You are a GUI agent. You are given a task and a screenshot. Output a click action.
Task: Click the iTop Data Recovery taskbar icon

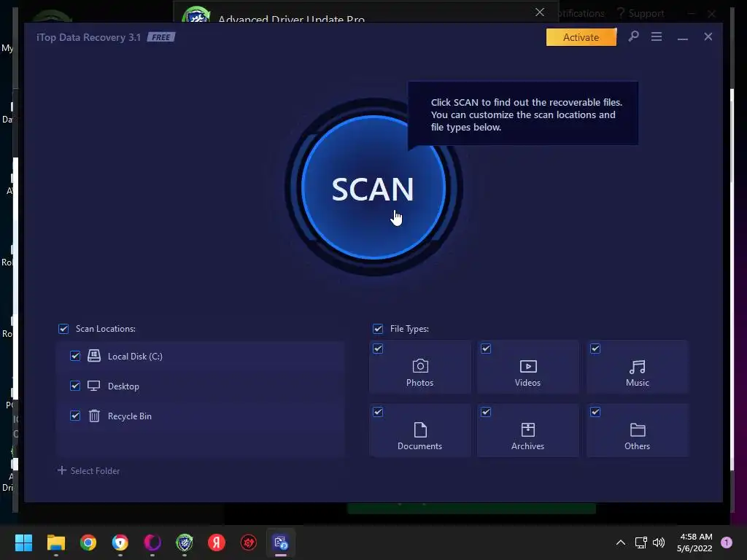(281, 542)
